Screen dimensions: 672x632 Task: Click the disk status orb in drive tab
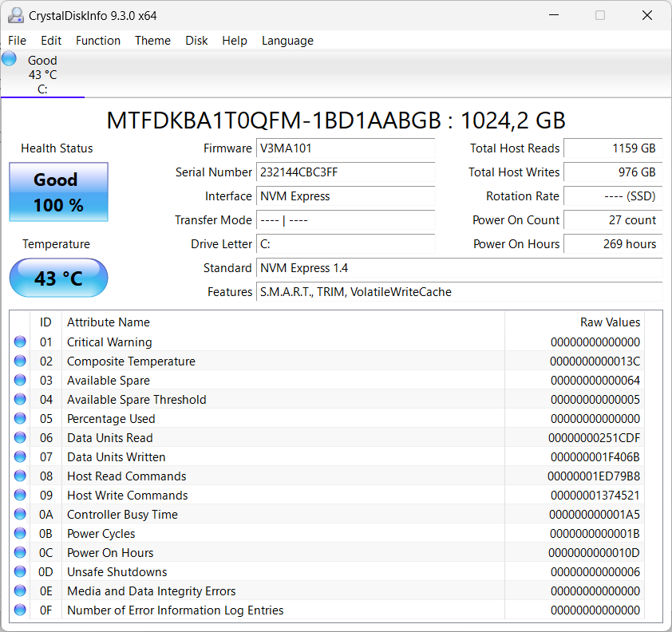(10, 58)
